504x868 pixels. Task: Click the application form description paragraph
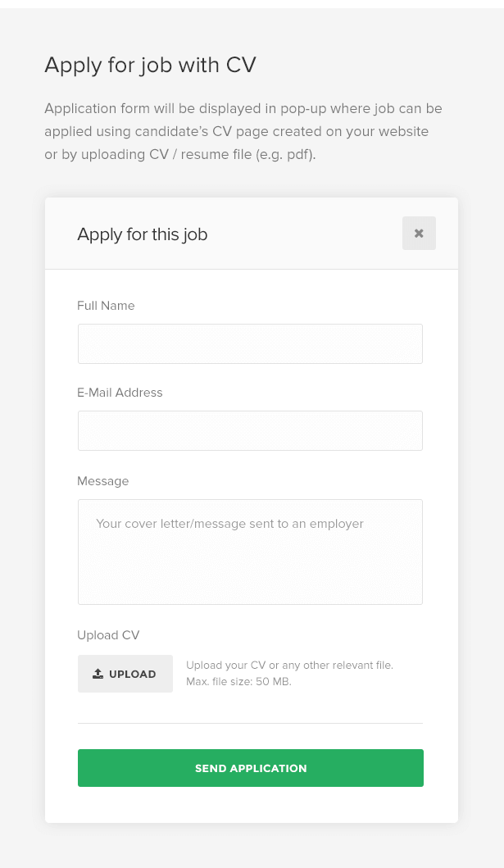tap(243, 131)
